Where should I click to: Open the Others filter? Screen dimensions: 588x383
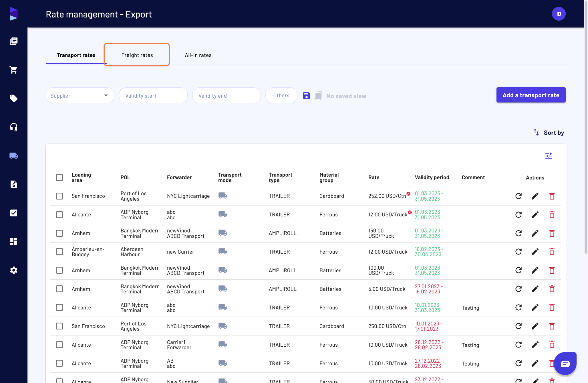coord(281,95)
